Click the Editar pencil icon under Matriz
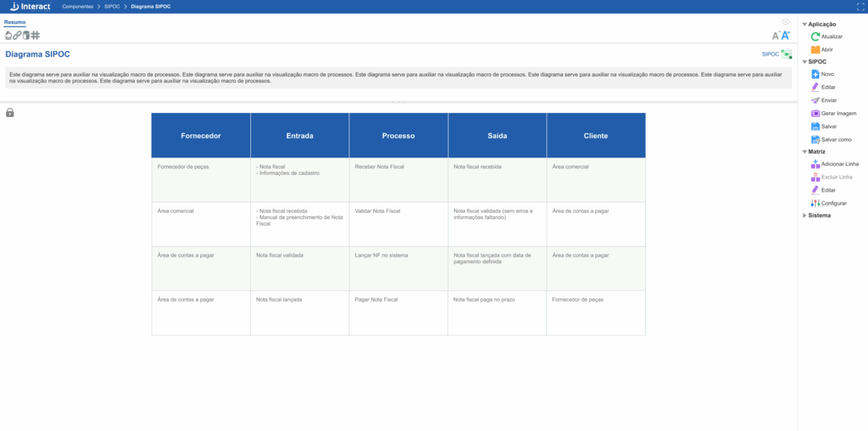The height and width of the screenshot is (431, 868). coord(815,190)
